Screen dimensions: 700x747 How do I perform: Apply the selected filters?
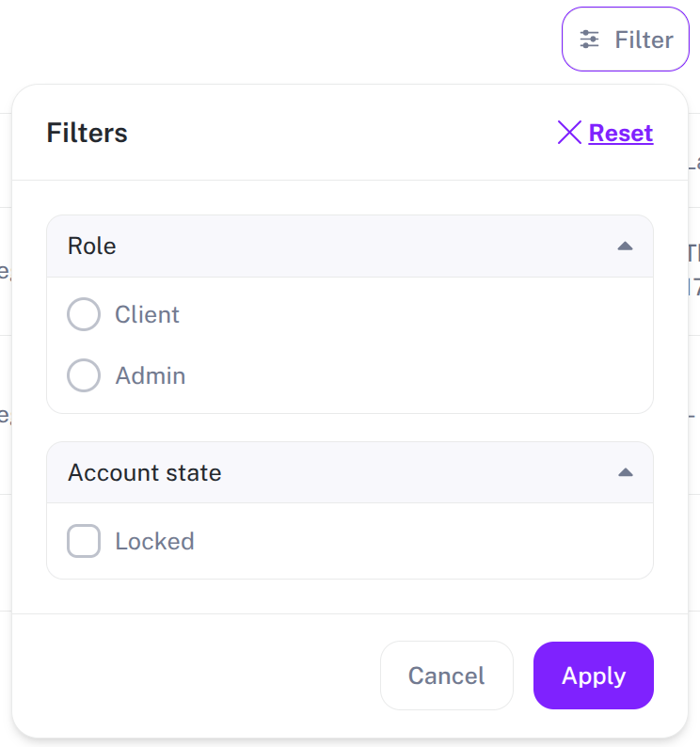click(593, 675)
